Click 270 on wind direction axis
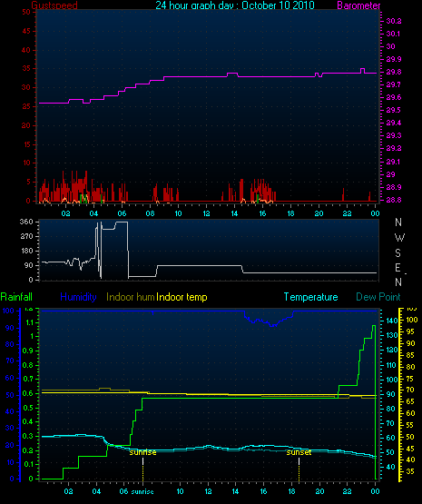 click(26, 236)
